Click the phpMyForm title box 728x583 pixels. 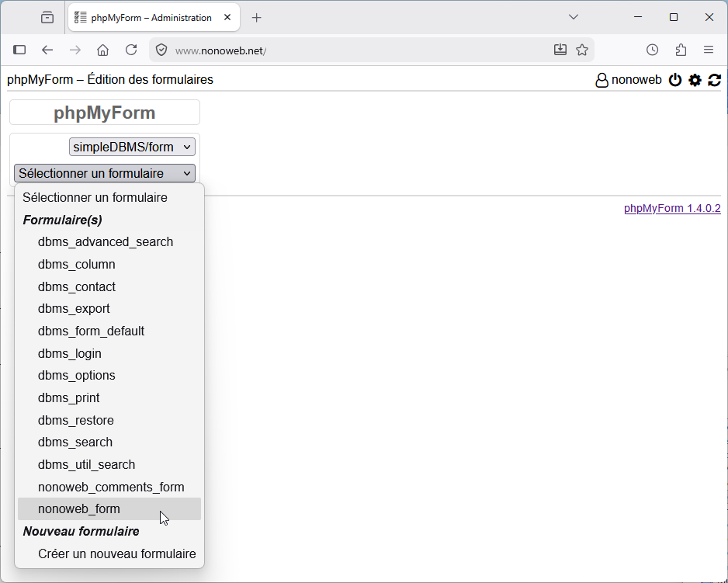point(105,113)
